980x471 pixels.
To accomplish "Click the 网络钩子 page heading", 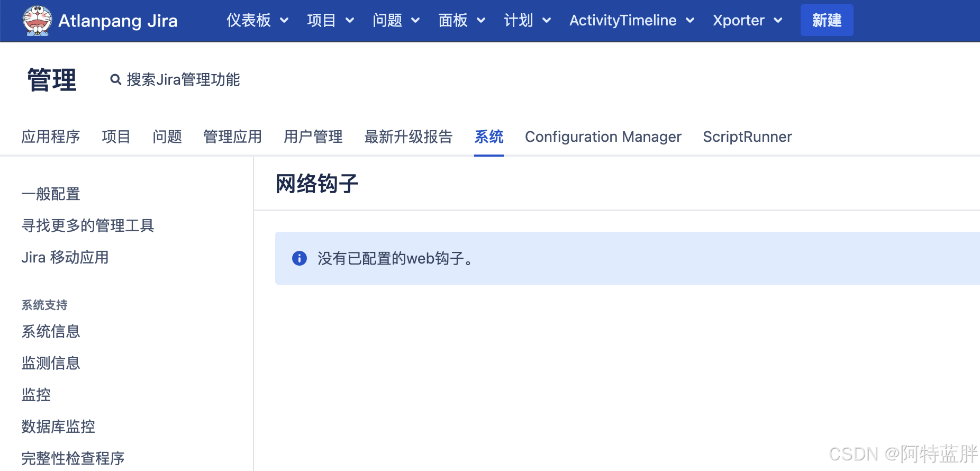I will tap(317, 184).
